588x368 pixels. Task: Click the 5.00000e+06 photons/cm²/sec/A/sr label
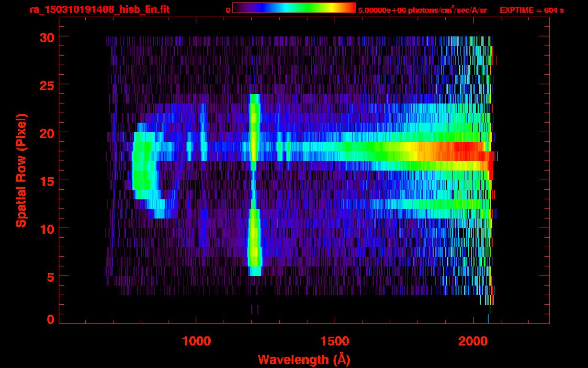[x=422, y=10]
